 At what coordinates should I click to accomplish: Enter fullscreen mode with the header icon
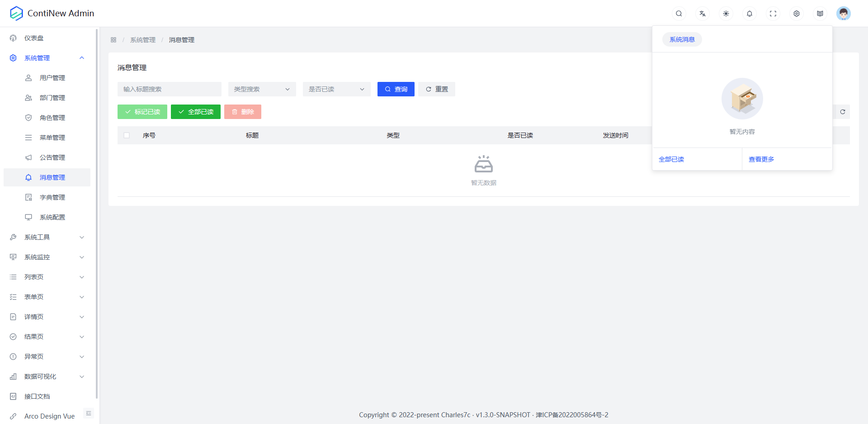(773, 14)
